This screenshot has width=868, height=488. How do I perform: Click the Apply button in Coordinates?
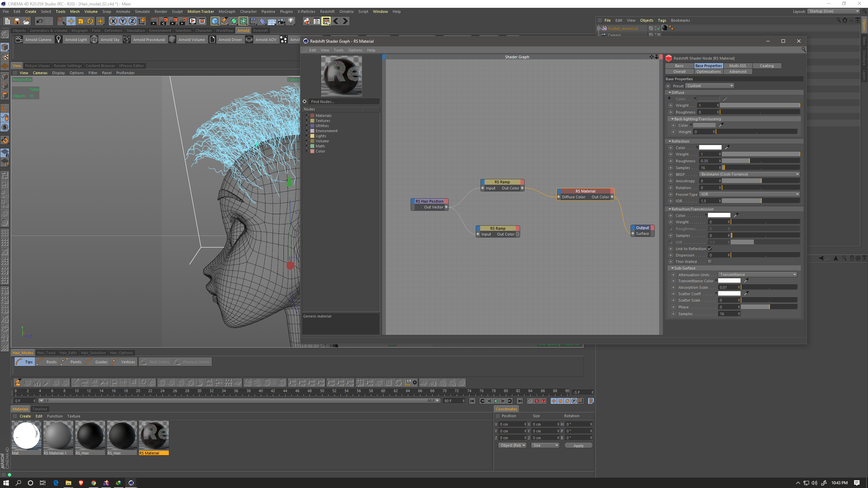click(x=578, y=446)
